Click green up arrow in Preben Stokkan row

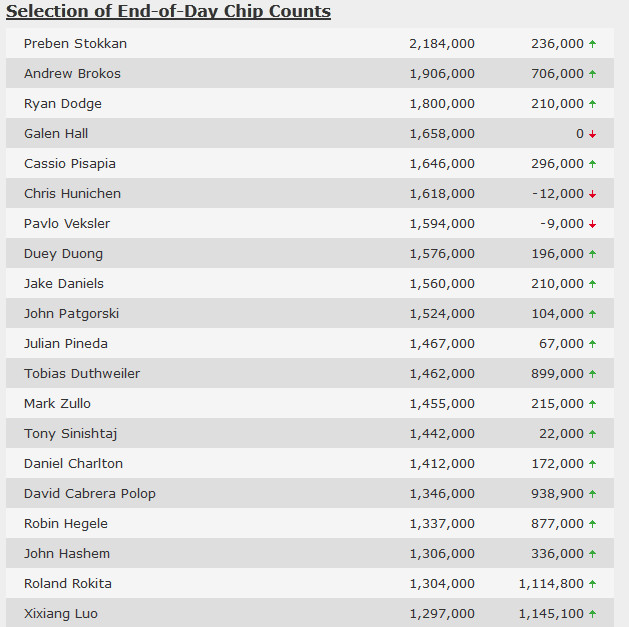(592, 44)
